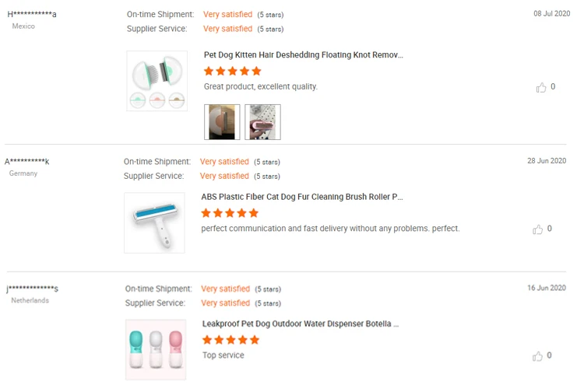Enlarge the second buyer-uploaded review photo
Screen dimensions: 584x392
click(x=262, y=122)
